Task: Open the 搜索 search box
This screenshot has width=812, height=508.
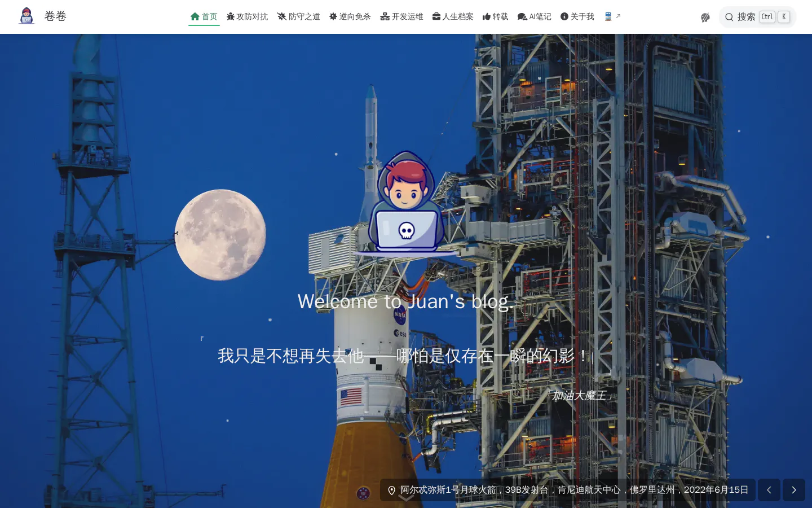Action: pyautogui.click(x=757, y=17)
